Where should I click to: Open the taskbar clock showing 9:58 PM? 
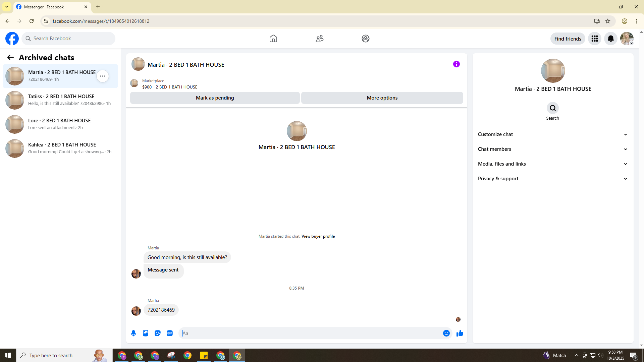(x=615, y=355)
